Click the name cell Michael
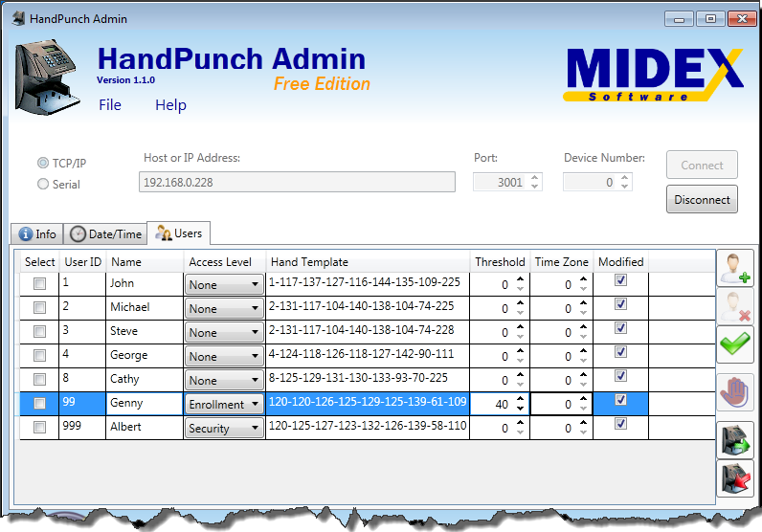Image resolution: width=762 pixels, height=532 pixels. pos(145,307)
